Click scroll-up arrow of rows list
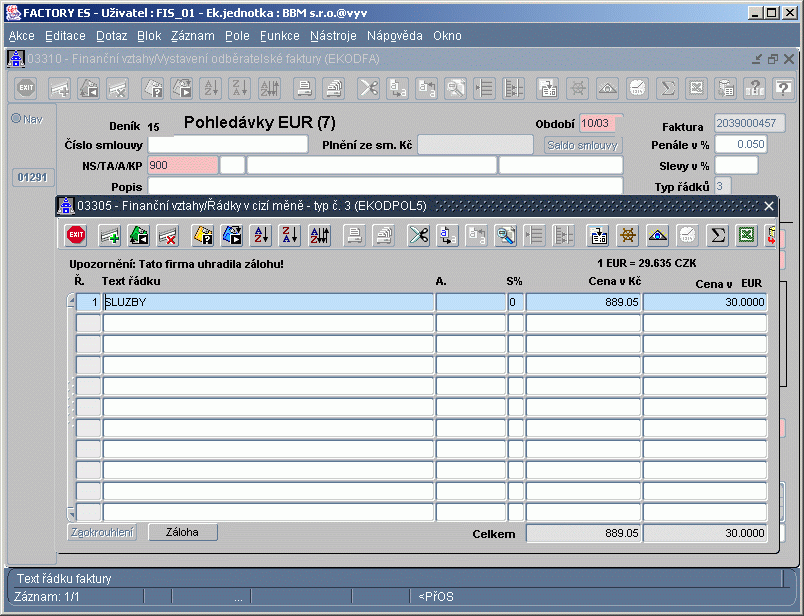This screenshot has width=804, height=616. pos(71,301)
